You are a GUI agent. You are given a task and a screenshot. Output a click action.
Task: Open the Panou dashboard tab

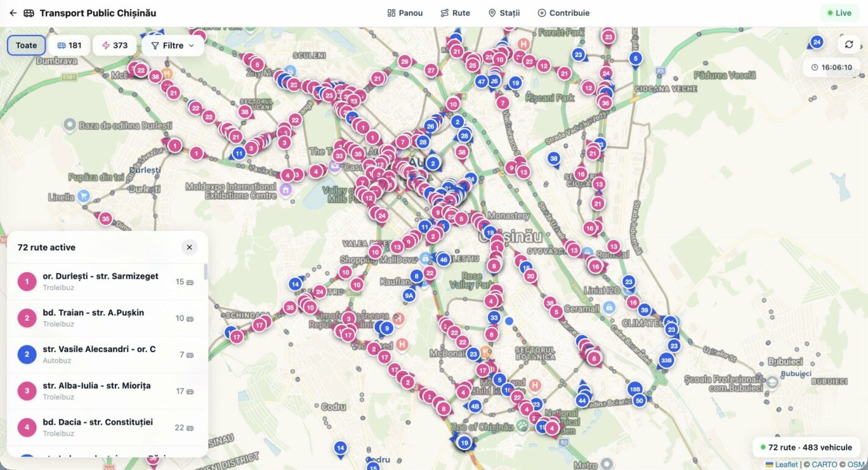click(x=405, y=13)
